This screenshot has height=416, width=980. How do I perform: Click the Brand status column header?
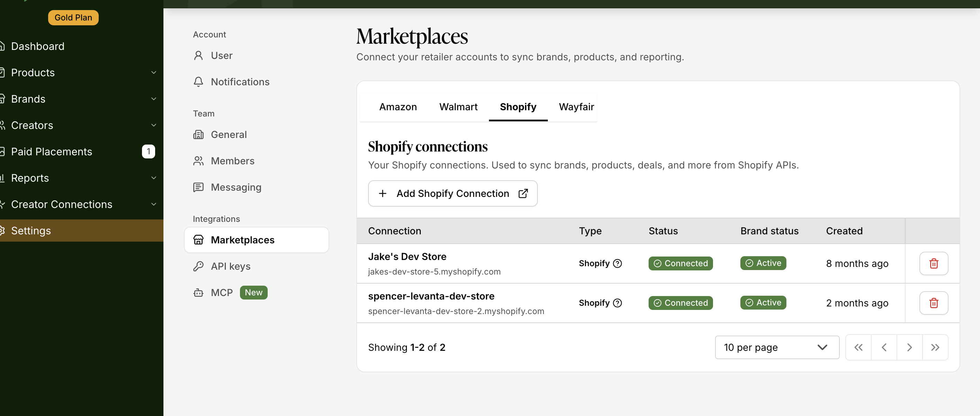(769, 231)
